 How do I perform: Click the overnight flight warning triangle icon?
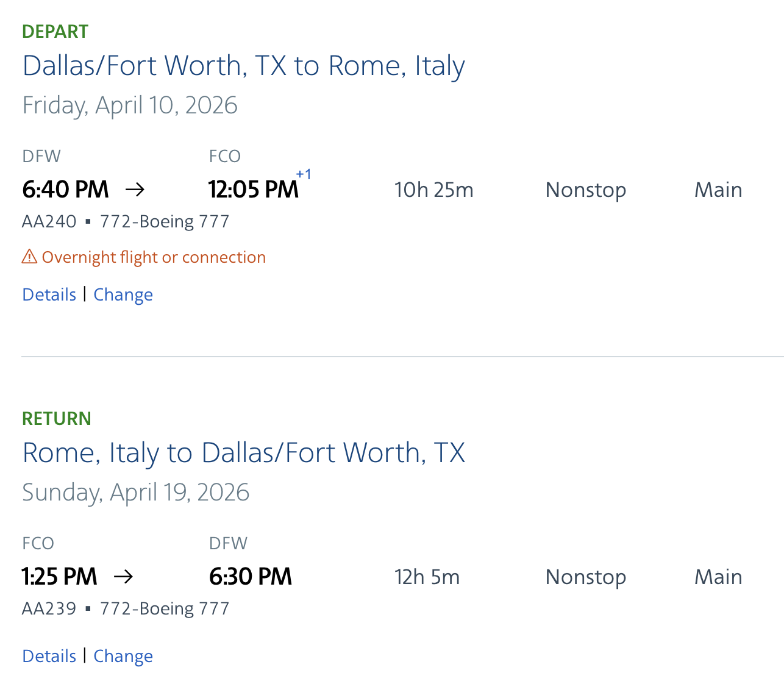29,257
